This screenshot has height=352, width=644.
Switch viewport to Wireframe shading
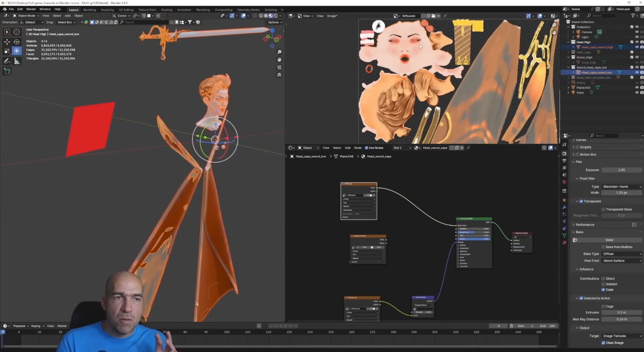(x=261, y=16)
